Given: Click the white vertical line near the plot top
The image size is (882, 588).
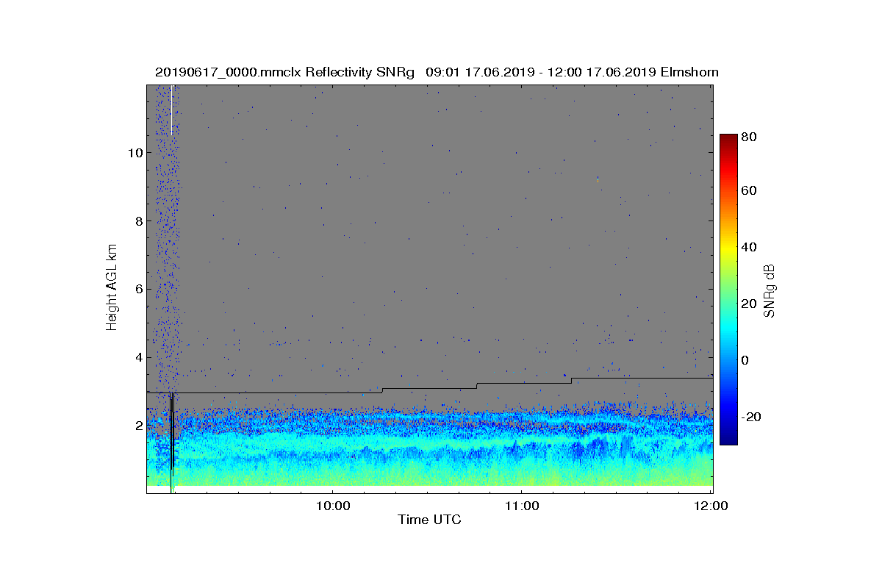Looking at the screenshot, I should coord(172,110).
